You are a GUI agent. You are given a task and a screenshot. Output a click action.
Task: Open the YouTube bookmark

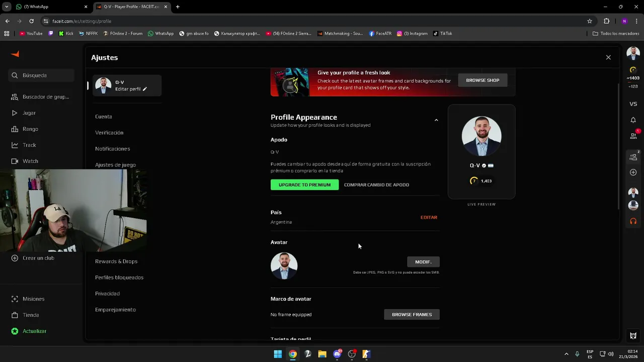pyautogui.click(x=31, y=34)
